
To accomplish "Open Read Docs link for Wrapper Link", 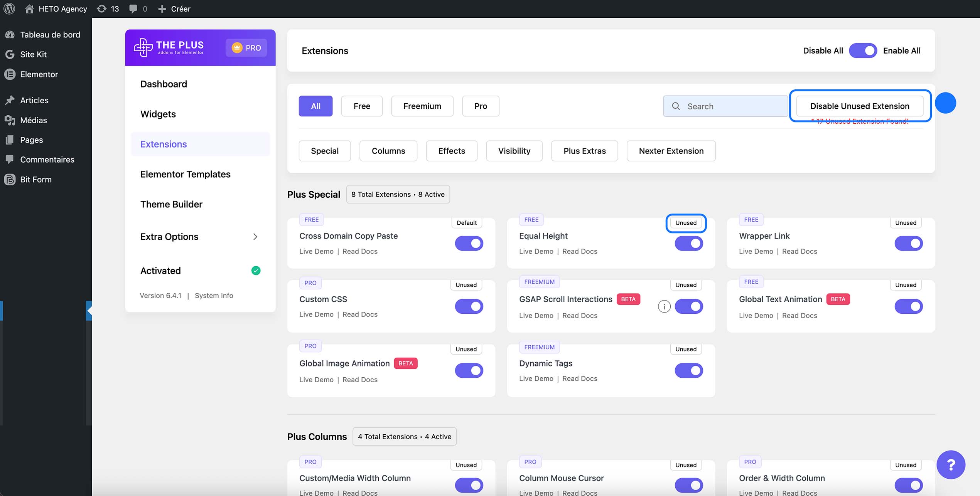I will 799,251.
